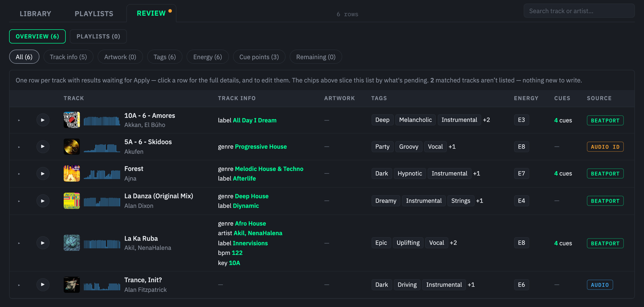This screenshot has width=644, height=307.
Task: Play La Danza (Original Mix) preview
Action: coord(43,201)
